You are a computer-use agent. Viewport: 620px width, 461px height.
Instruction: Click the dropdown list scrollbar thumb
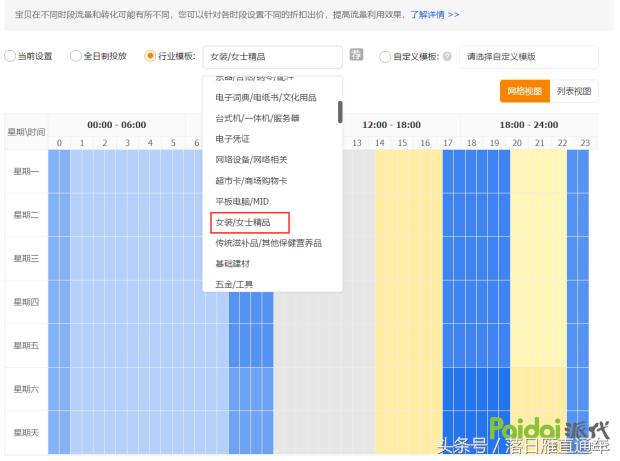(340, 112)
